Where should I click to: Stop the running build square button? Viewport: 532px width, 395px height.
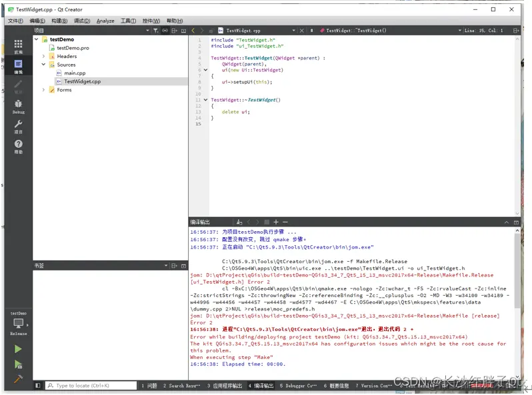pyautogui.click(x=267, y=222)
